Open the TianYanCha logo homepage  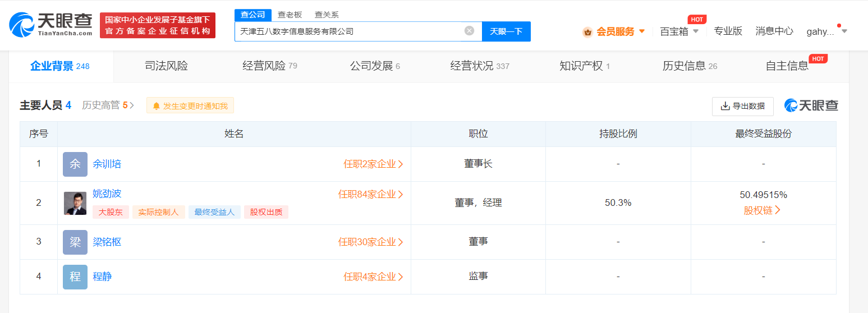click(x=50, y=25)
